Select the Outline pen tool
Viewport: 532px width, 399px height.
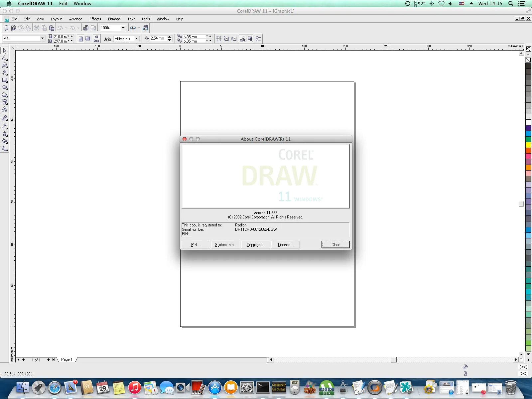5,134
